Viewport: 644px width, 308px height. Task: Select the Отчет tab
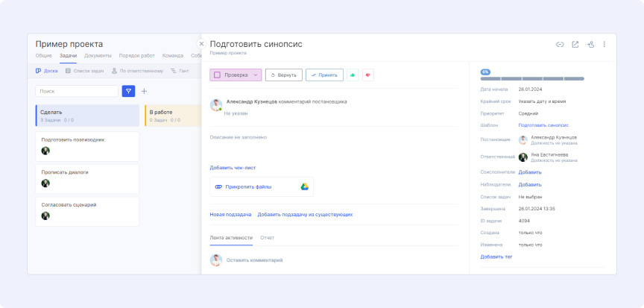[268, 238]
